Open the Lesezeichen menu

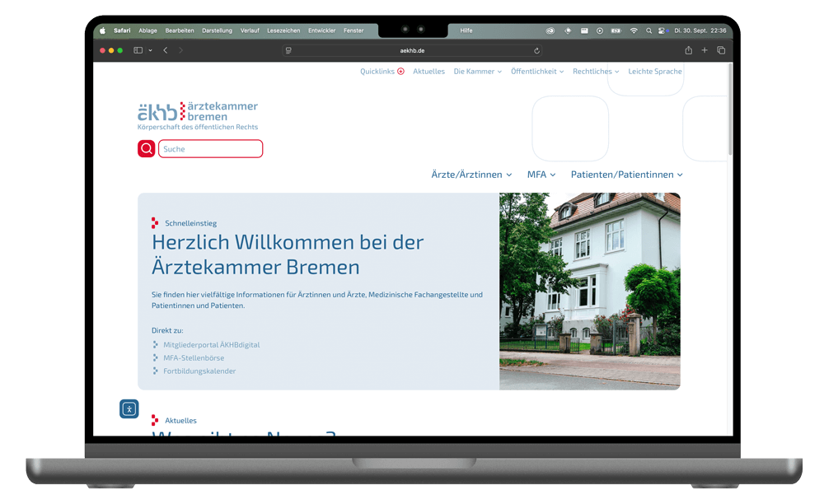283,30
